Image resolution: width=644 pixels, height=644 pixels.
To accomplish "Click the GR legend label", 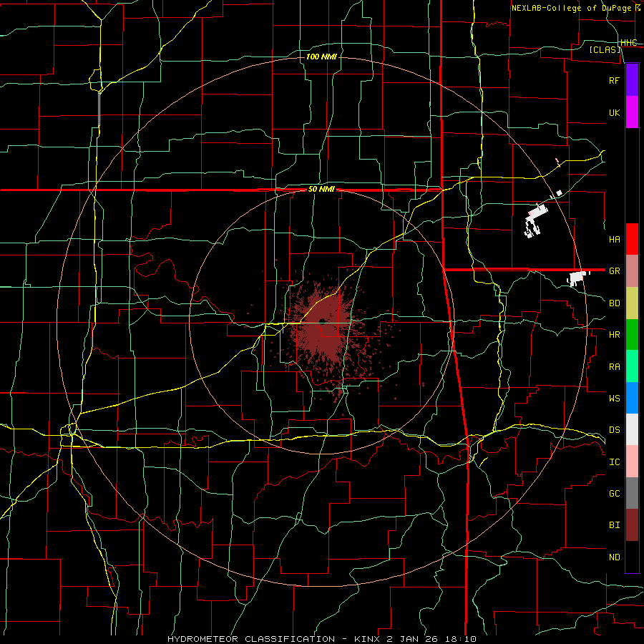I will click(615, 271).
